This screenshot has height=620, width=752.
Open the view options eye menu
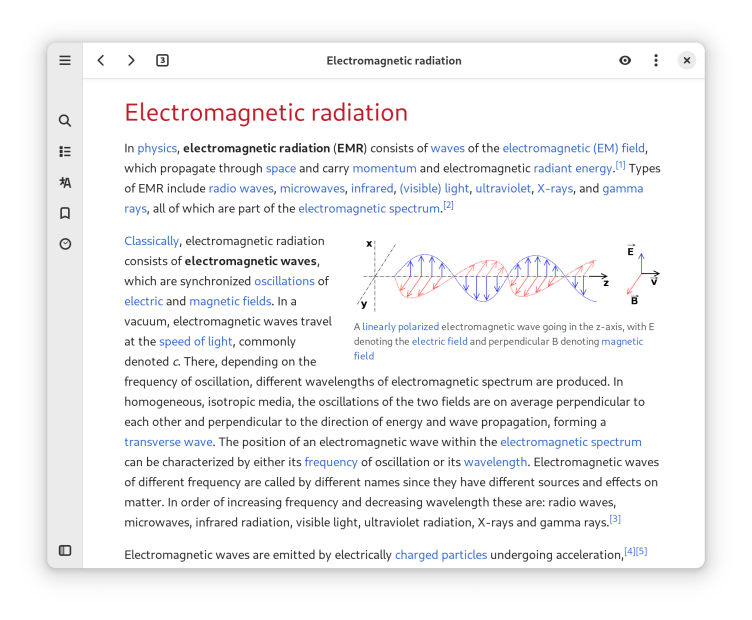pyautogui.click(x=625, y=60)
